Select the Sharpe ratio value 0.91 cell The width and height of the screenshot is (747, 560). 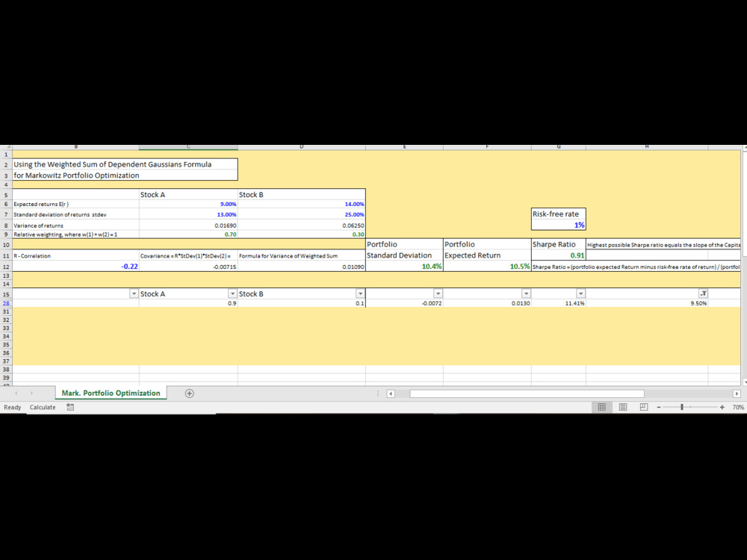[558, 255]
